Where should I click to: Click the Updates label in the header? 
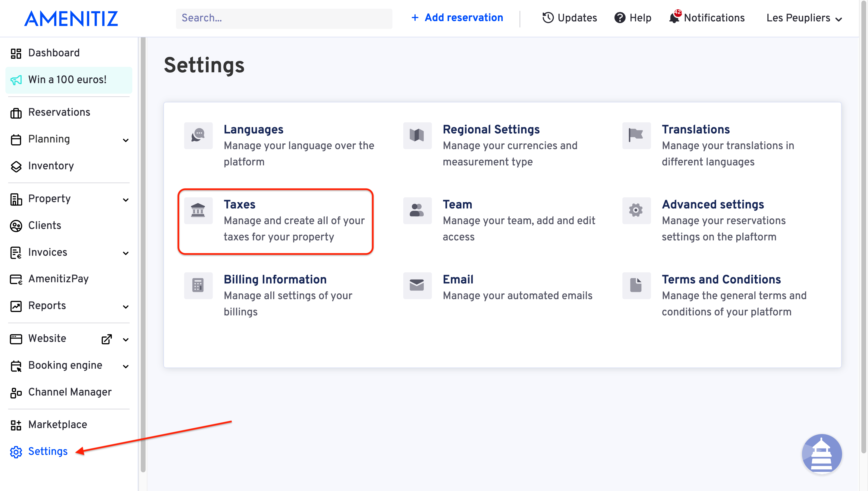click(x=577, y=18)
